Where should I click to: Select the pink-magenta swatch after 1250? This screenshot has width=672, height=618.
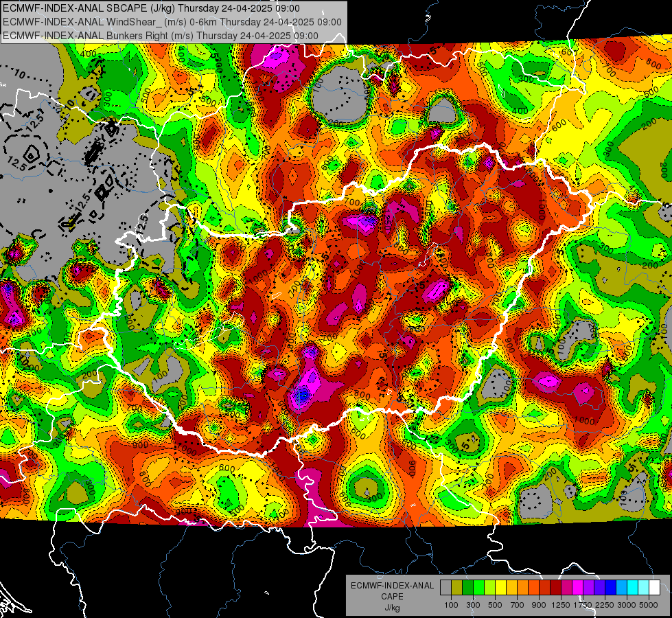point(566,587)
